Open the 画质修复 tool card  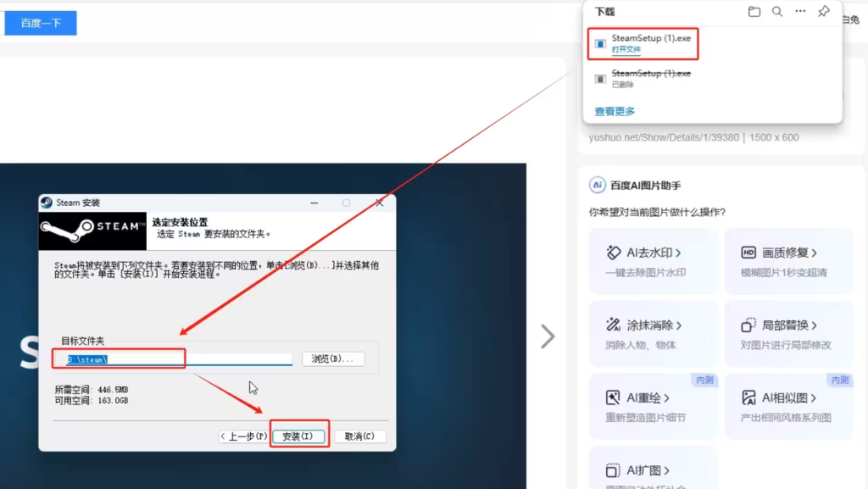[789, 261]
